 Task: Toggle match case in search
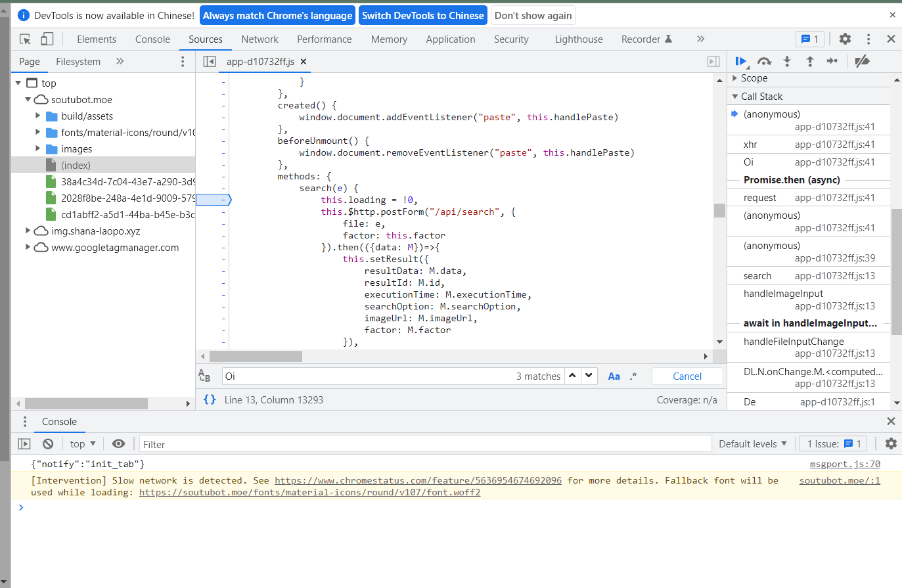coord(614,376)
